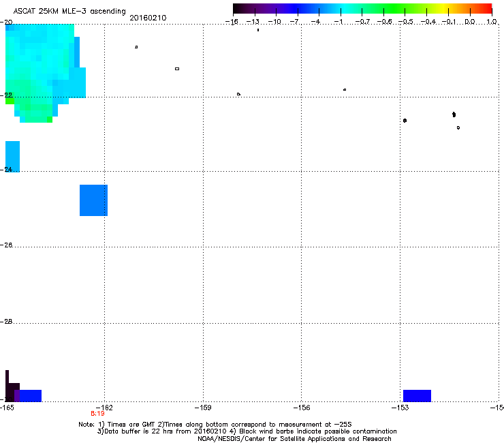Click the -7 color bar label
The image size is (504, 443).
[295, 22]
